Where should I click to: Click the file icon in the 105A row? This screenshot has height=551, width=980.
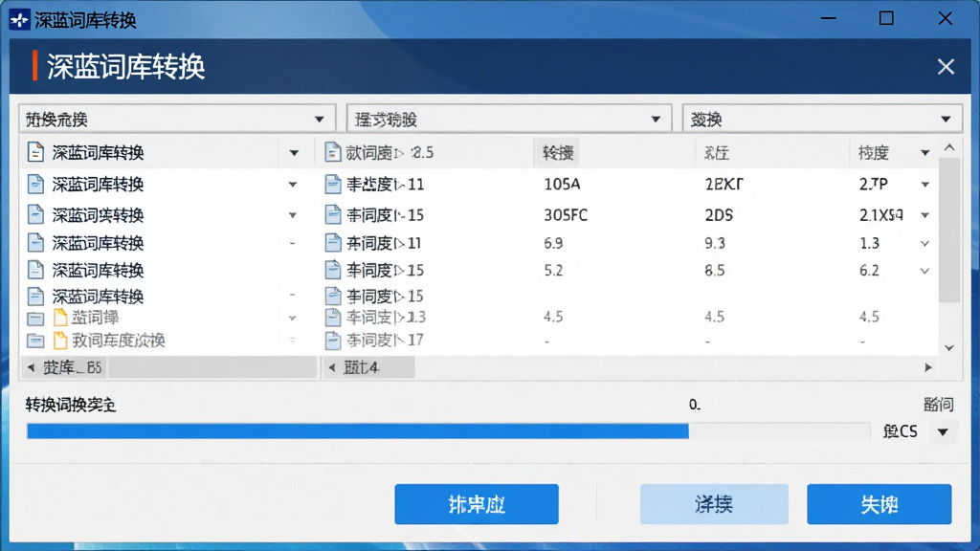332,184
